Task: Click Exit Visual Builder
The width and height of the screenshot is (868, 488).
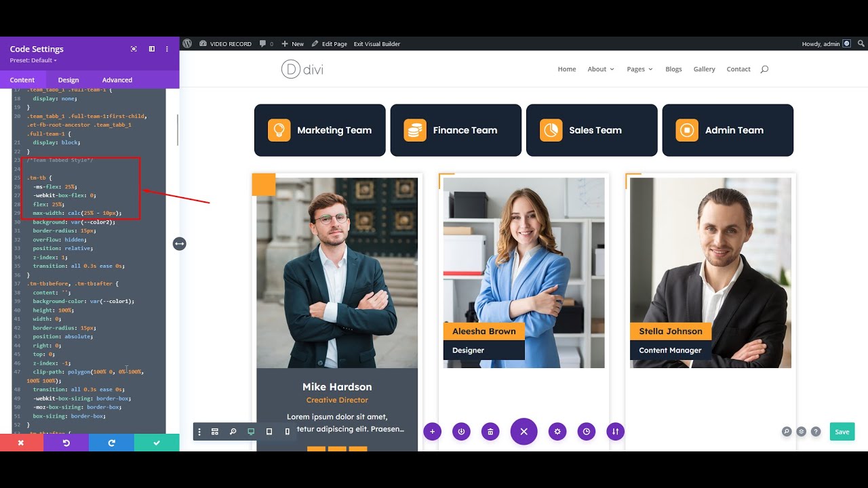Action: 377,44
